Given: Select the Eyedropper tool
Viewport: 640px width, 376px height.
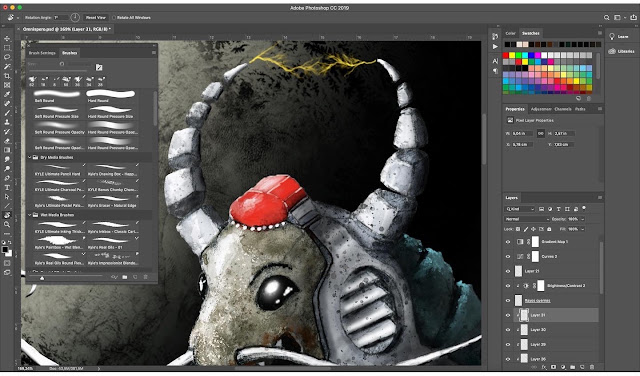Looking at the screenshot, I should [7, 95].
